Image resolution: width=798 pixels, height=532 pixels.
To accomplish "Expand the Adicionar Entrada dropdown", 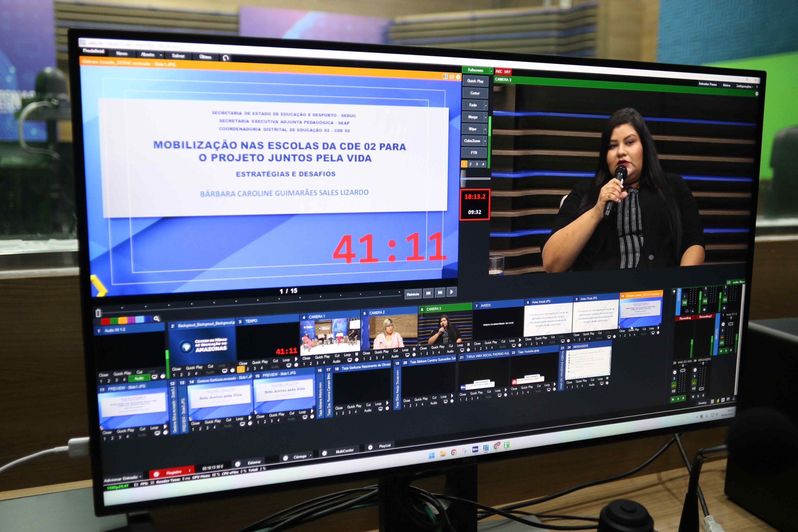I will (x=140, y=477).
